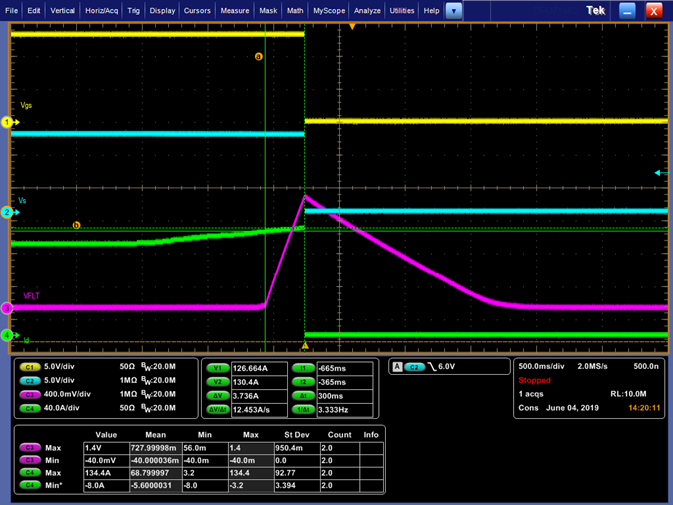Open the Mask menu

[268, 11]
